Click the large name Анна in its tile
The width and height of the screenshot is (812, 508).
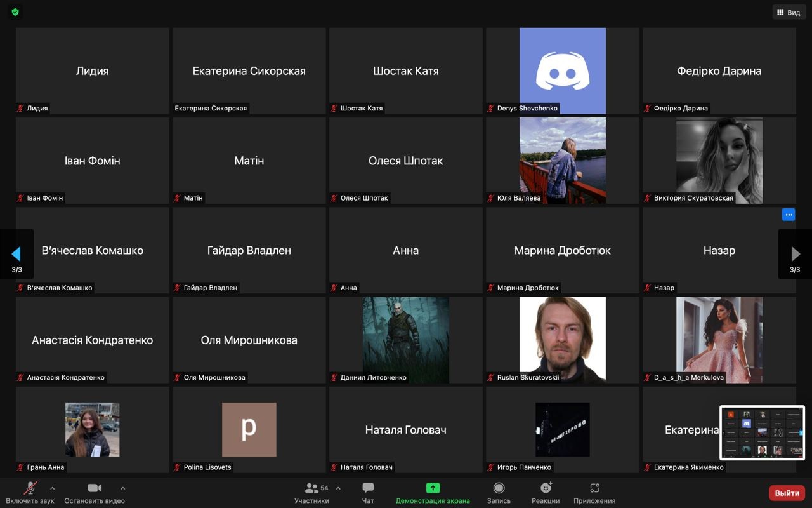pyautogui.click(x=406, y=250)
